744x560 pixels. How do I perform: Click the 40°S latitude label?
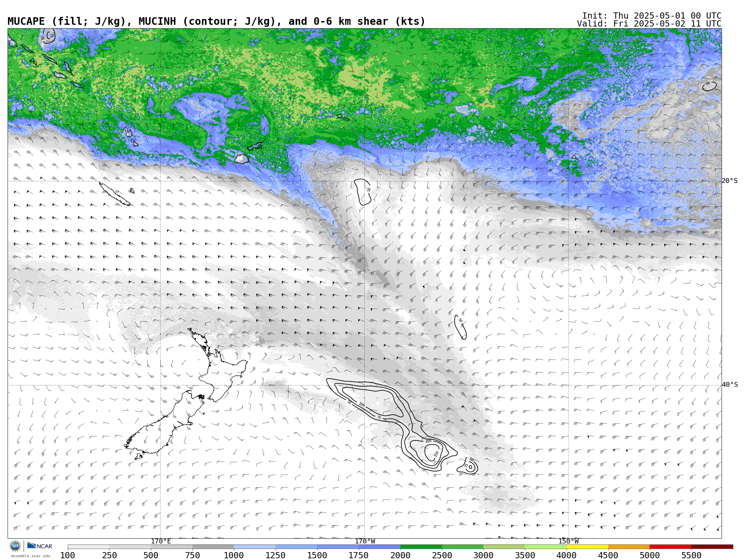point(730,385)
